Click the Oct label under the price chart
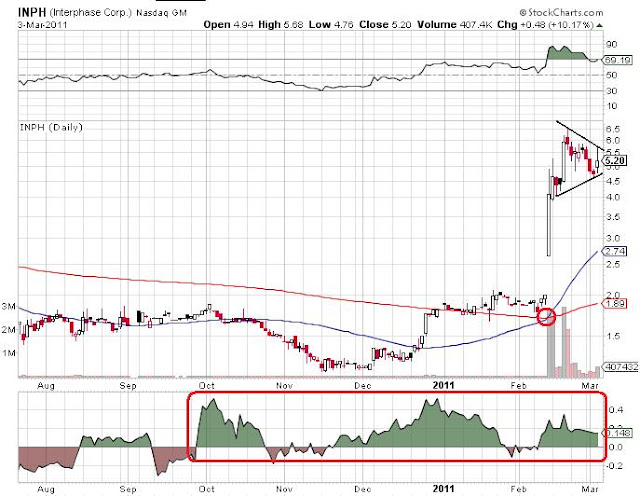640x496 pixels. coord(207,386)
